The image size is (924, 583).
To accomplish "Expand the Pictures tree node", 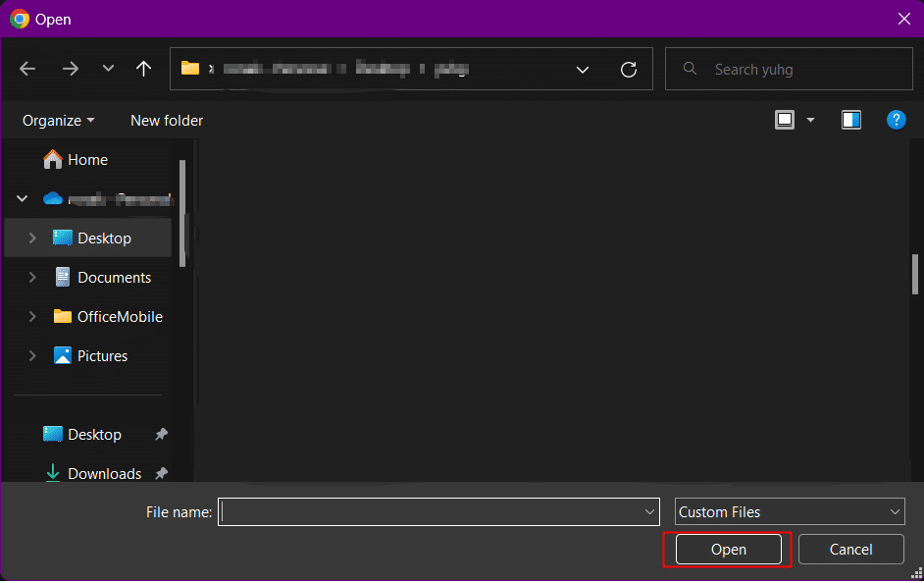I will tap(32, 356).
